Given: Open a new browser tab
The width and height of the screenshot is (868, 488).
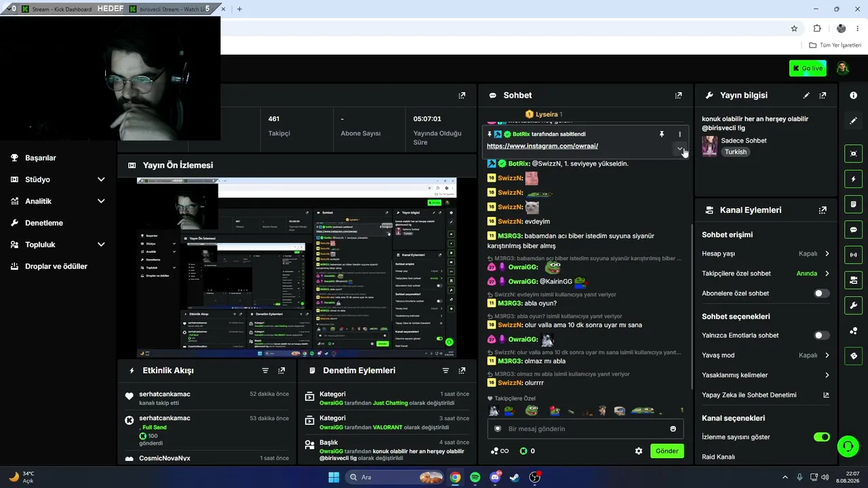Looking at the screenshot, I should (x=239, y=9).
